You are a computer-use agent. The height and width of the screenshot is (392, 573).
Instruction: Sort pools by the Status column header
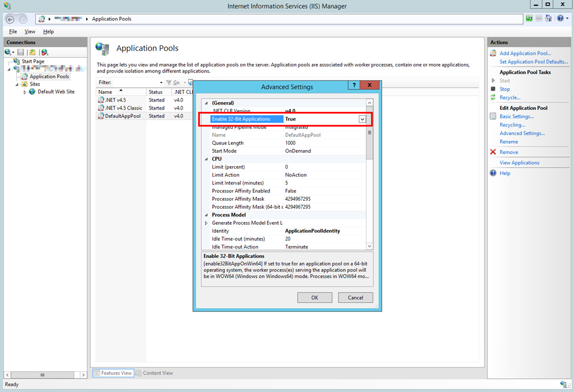(x=158, y=92)
